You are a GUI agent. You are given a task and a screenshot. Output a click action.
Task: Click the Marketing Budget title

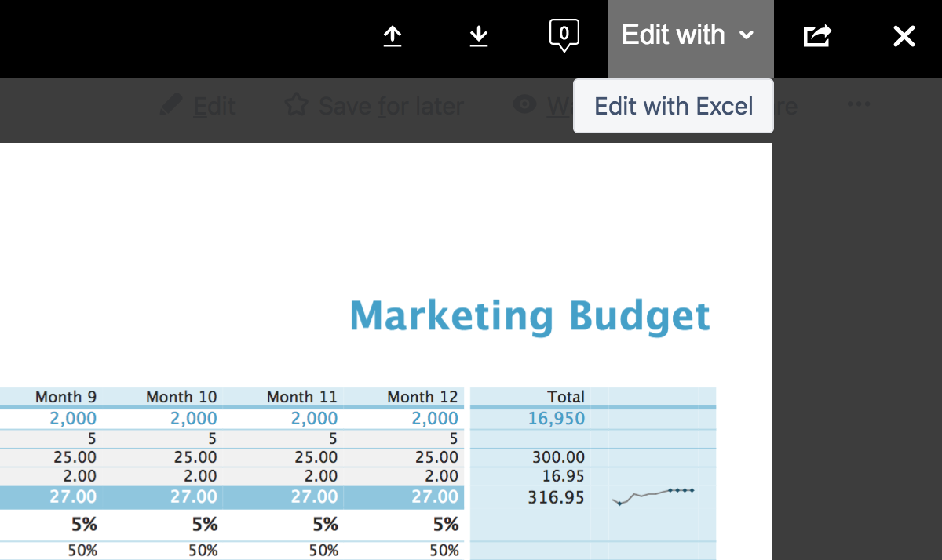click(x=530, y=315)
